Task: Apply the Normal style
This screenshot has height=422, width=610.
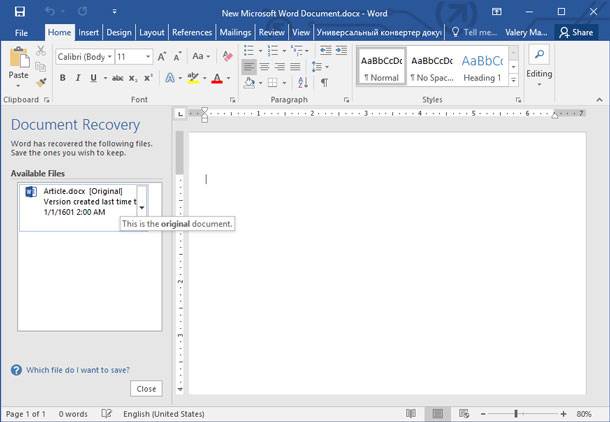Action: click(381, 66)
